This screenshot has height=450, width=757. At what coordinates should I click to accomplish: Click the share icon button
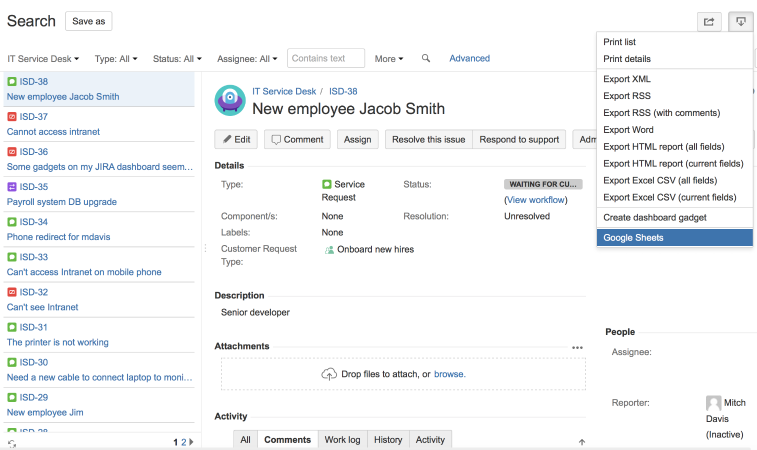(x=709, y=21)
